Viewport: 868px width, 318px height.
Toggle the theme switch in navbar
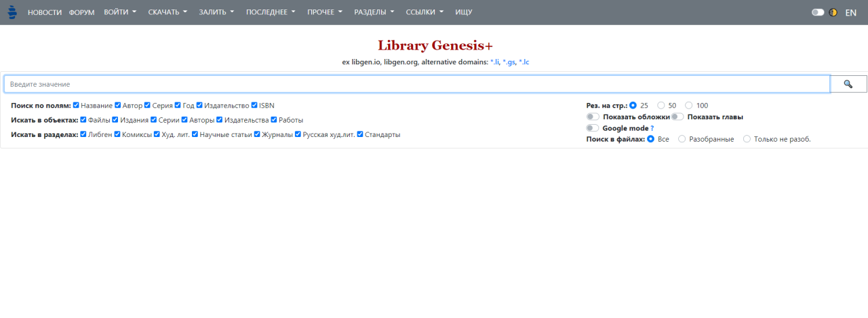[x=818, y=12]
